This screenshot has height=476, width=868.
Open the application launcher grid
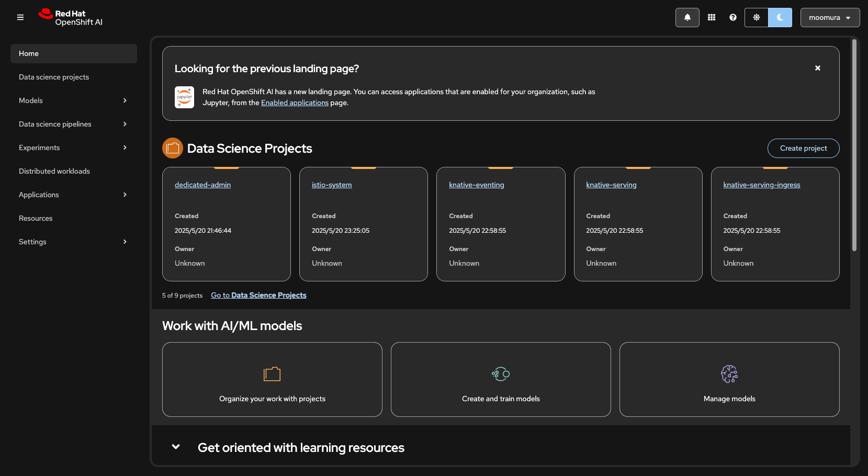(x=711, y=17)
